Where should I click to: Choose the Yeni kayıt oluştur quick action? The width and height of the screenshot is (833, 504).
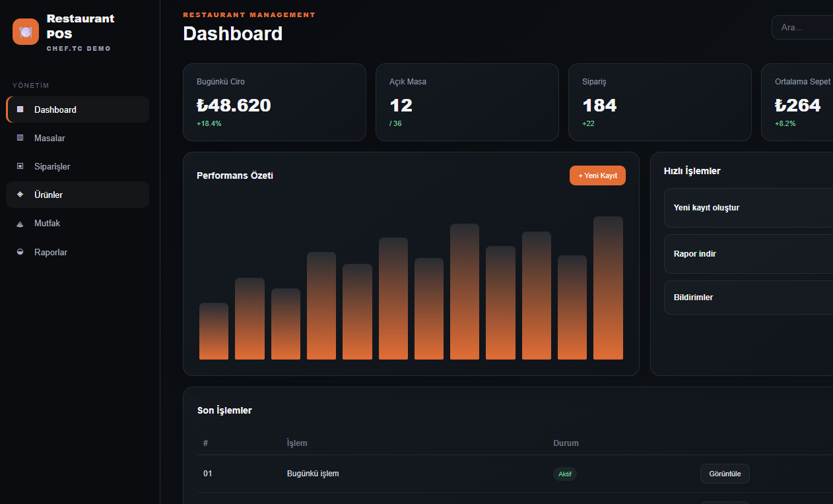(x=749, y=208)
